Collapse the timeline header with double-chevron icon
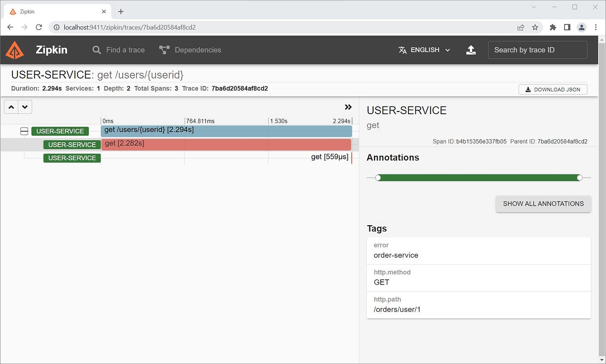The width and height of the screenshot is (606, 364). pyautogui.click(x=348, y=107)
